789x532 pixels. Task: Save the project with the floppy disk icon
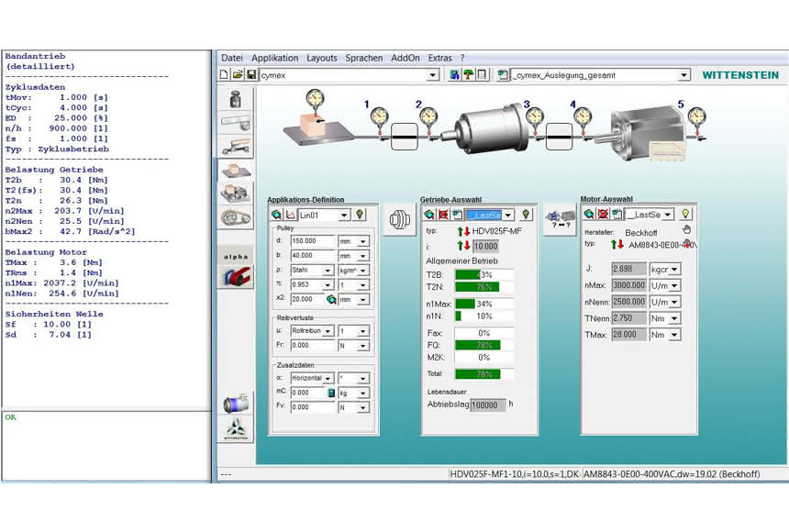point(251,75)
